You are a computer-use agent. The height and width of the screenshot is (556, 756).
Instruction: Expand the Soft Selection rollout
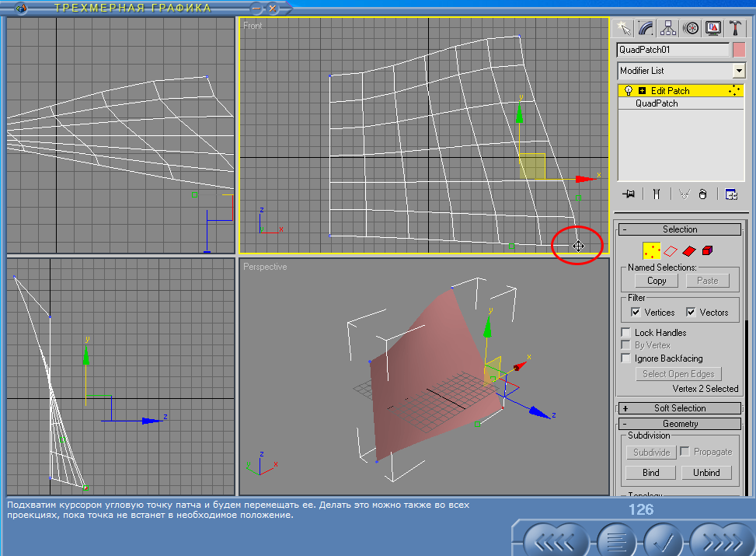point(679,408)
